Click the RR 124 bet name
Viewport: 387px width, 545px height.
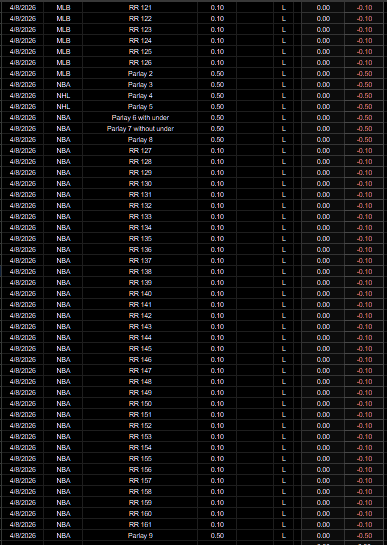tap(140, 41)
